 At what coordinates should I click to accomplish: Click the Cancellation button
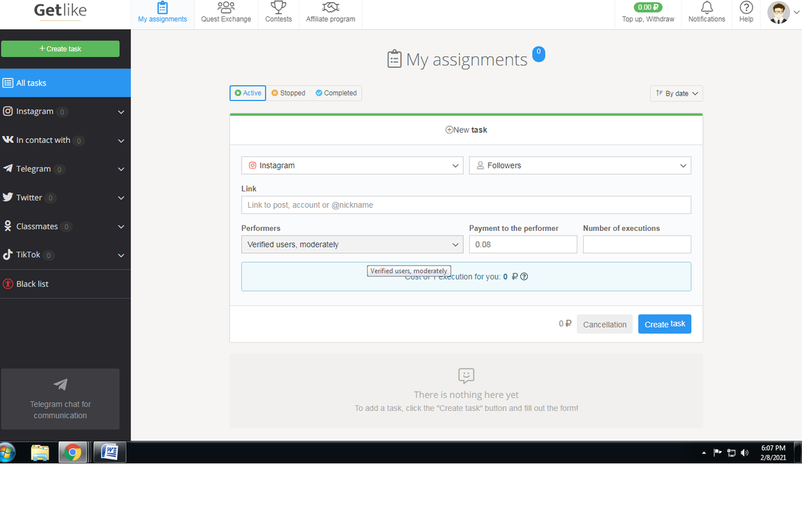click(604, 324)
